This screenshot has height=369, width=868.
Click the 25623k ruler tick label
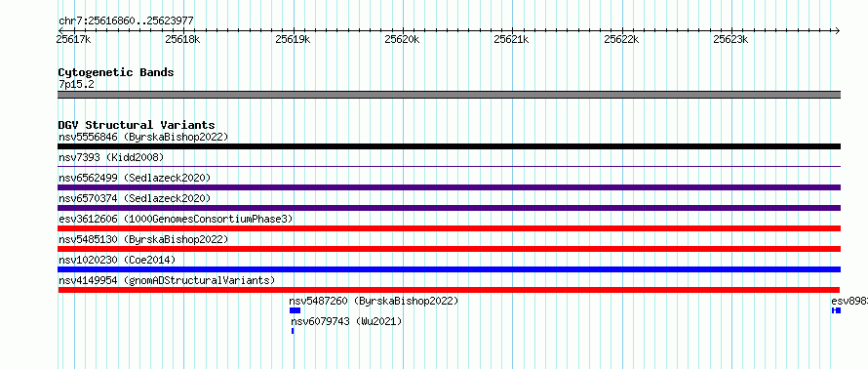(731, 39)
